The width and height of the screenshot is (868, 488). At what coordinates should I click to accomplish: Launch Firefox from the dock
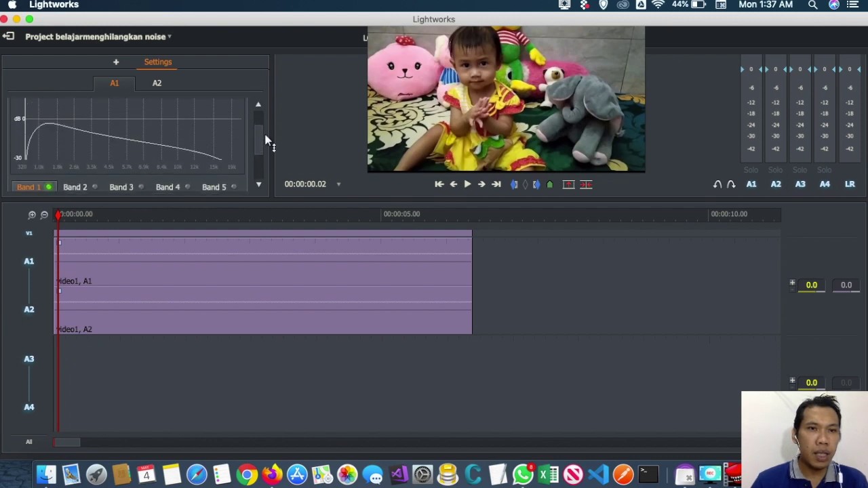[x=272, y=474]
